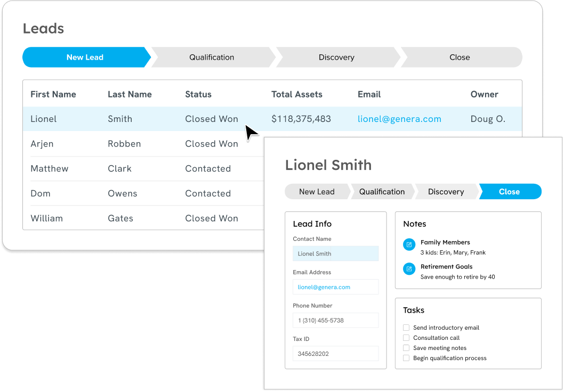
Task: Switch to Qualification stage in Leads pipeline
Action: pyautogui.click(x=212, y=57)
